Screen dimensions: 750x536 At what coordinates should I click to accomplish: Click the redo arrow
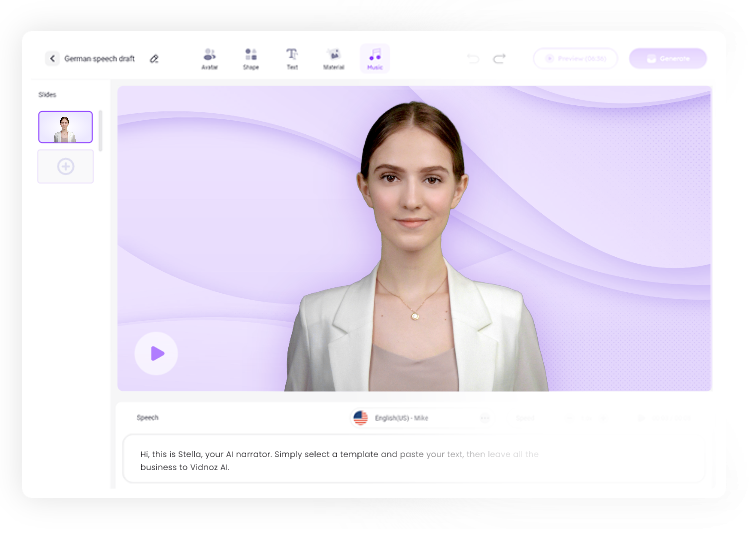[x=499, y=59]
